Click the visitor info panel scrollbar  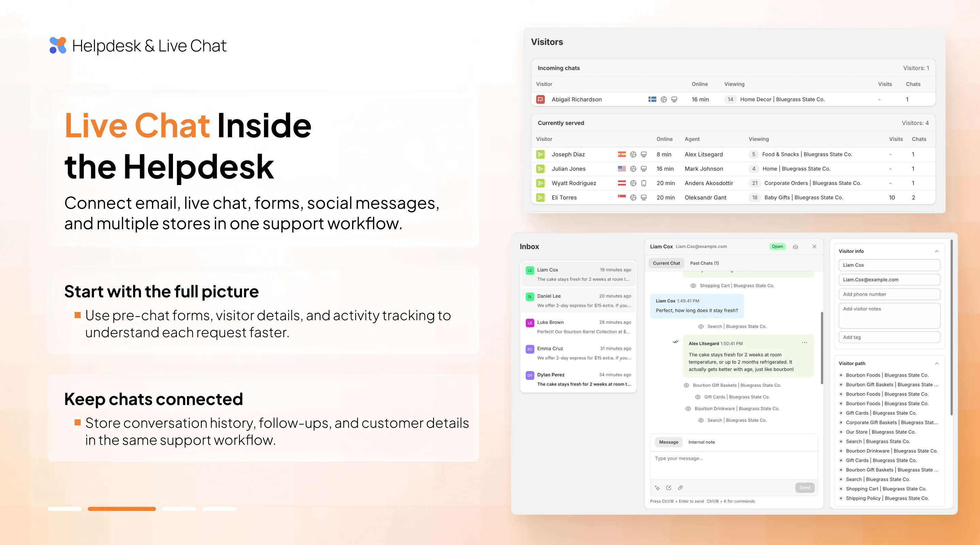[951, 327]
